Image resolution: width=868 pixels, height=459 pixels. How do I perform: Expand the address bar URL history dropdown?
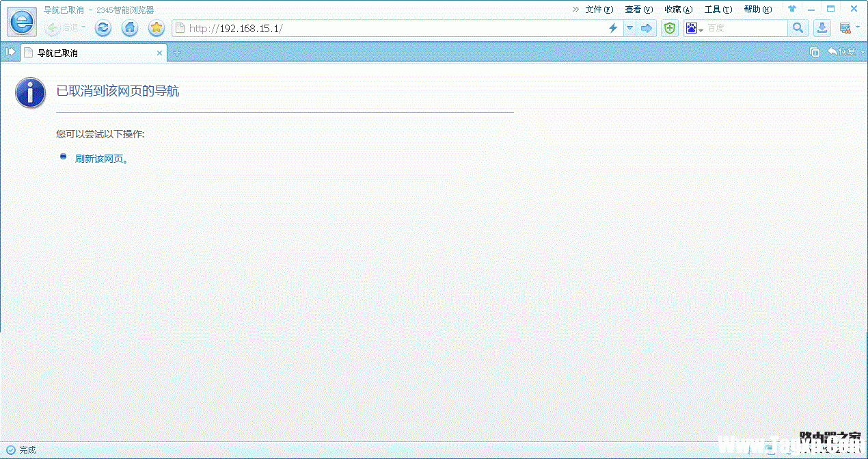pos(629,28)
